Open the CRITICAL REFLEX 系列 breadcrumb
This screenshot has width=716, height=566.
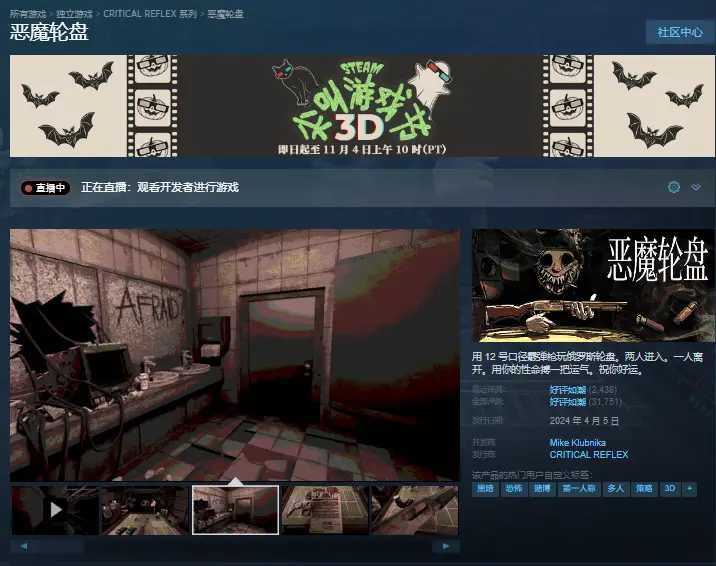point(150,14)
